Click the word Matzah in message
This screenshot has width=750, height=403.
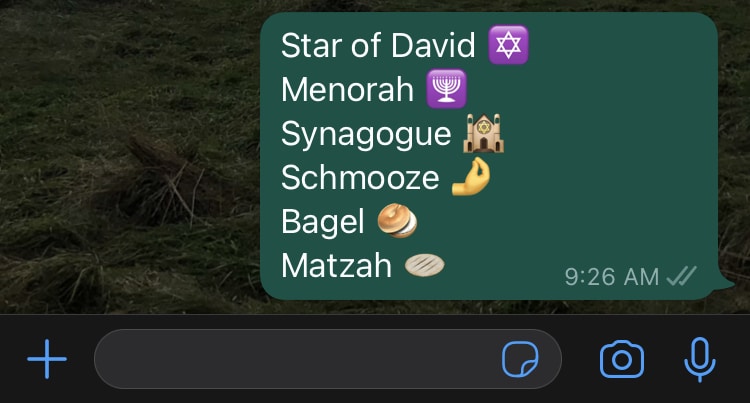pos(337,266)
